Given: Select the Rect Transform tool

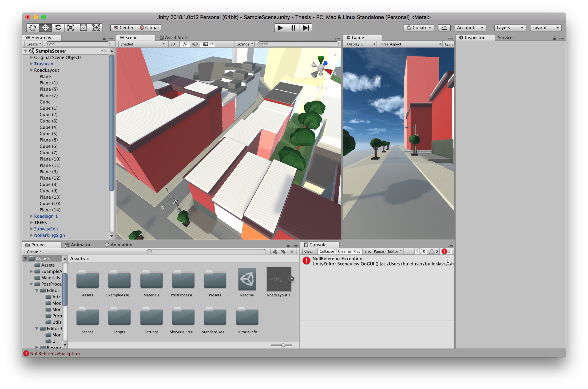Looking at the screenshot, I should point(83,28).
